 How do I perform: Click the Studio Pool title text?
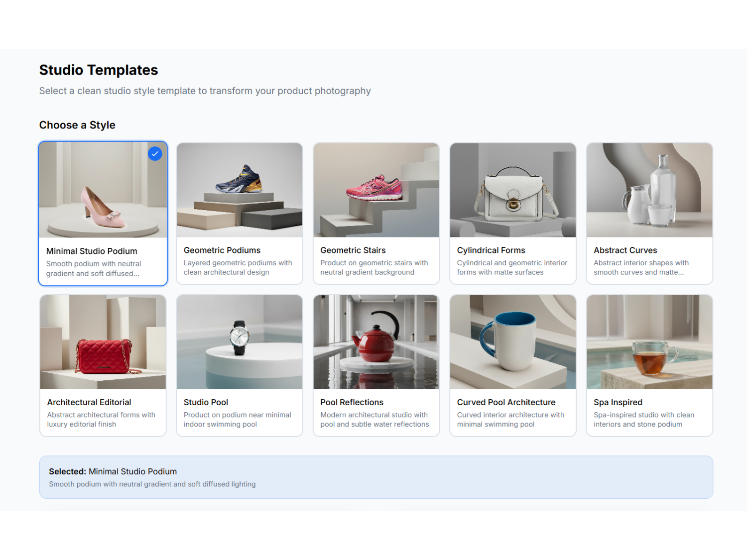[206, 402]
